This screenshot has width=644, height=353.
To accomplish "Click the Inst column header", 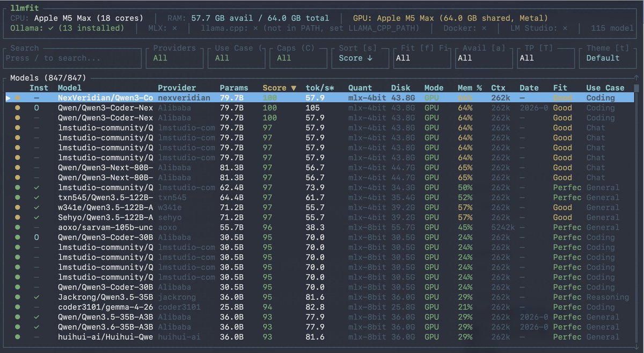I will (39, 88).
